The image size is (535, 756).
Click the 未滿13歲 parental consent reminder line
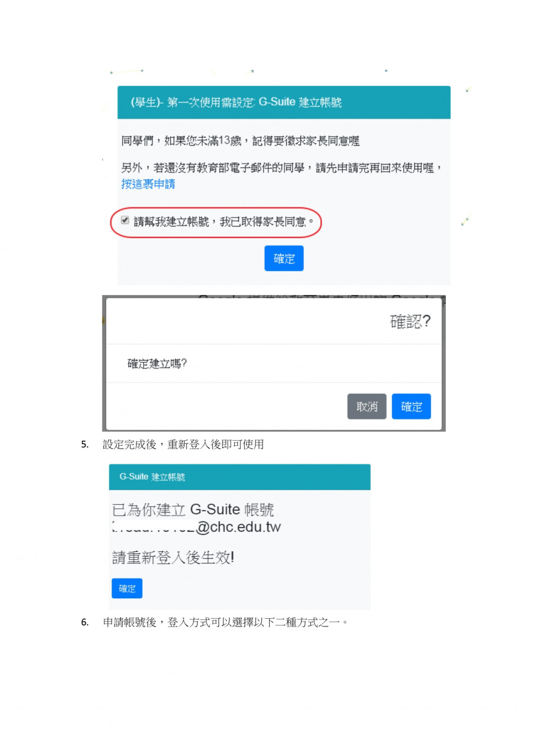[240, 141]
